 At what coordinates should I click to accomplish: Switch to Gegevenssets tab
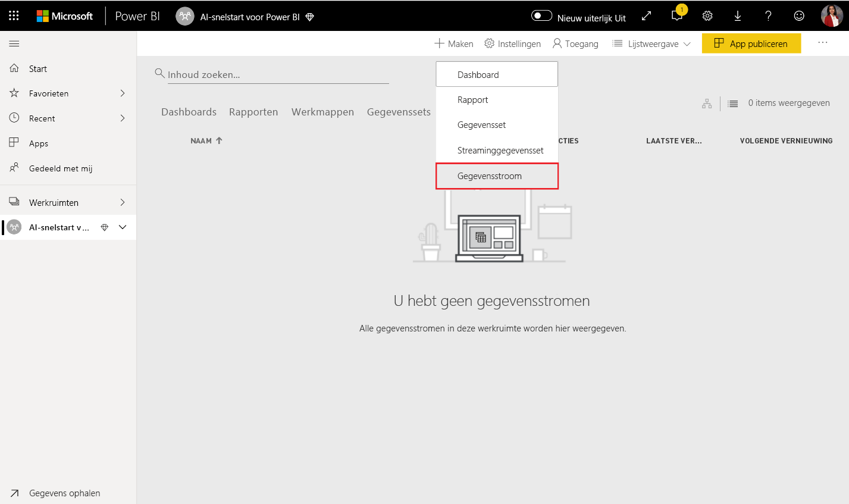click(399, 112)
